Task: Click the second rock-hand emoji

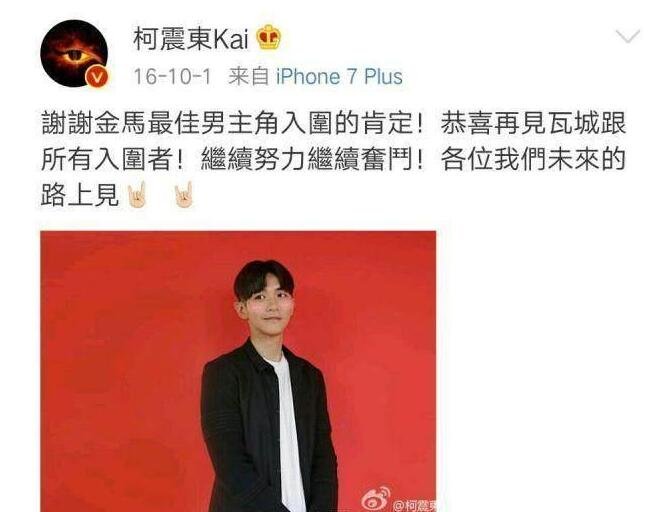Action: [x=183, y=195]
